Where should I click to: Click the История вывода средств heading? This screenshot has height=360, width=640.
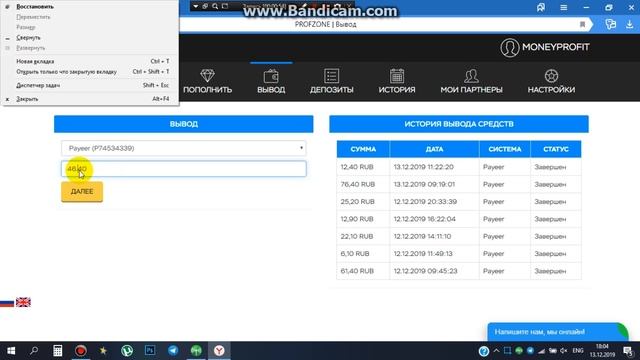459,124
